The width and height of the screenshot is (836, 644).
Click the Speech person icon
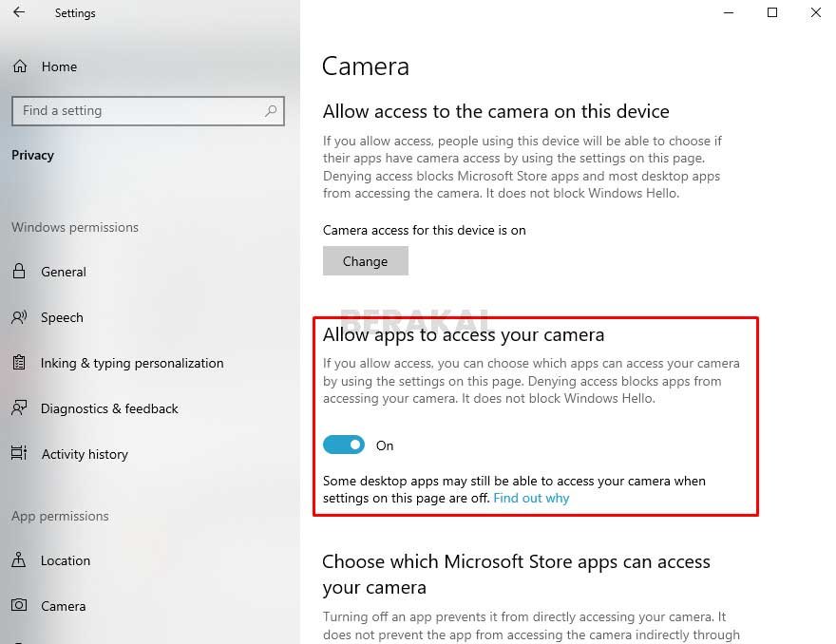click(19, 317)
